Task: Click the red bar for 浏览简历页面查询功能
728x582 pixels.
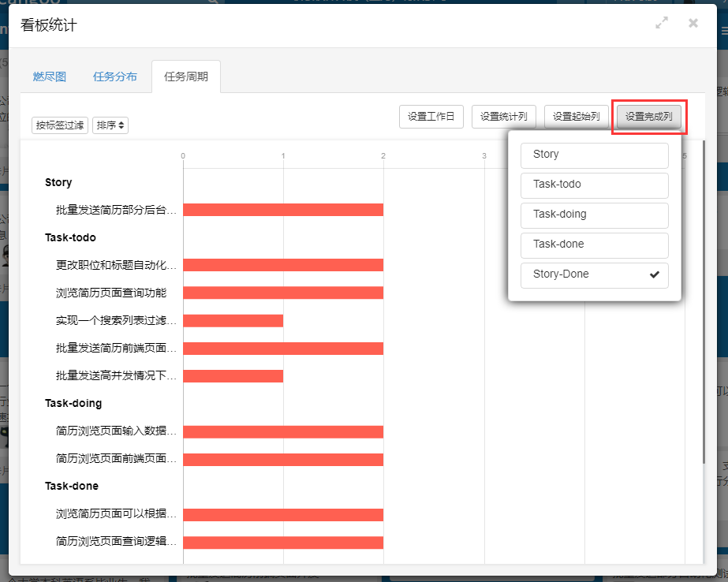Action: (x=283, y=293)
